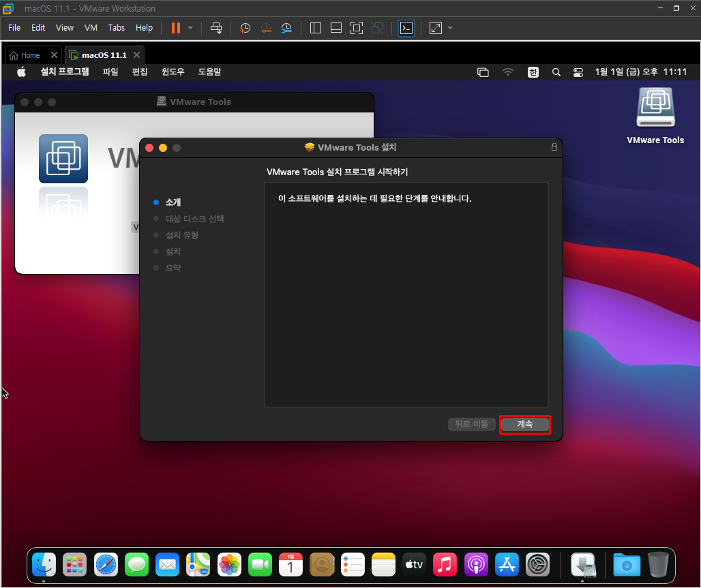Minimize the VMware Tools 설치 window
The width and height of the screenshot is (701, 588).
coord(163,148)
